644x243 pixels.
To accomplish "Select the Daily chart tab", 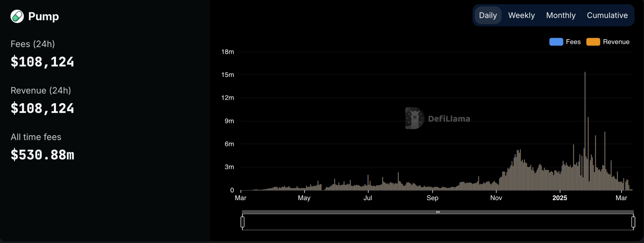I will [488, 15].
